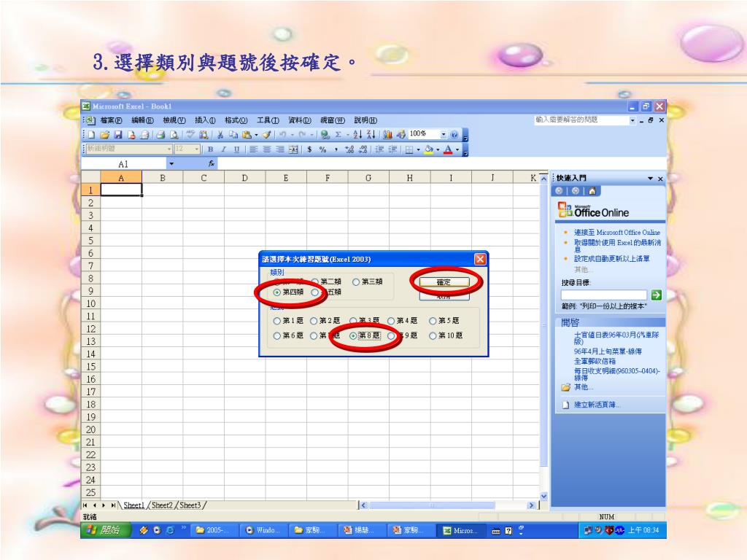Switch to the Sheet3 tab

pyautogui.click(x=190, y=505)
